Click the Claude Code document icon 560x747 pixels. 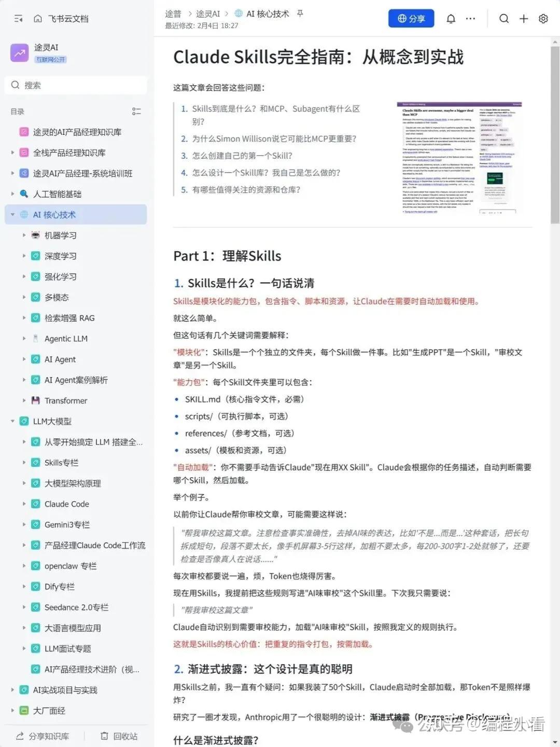tap(35, 504)
